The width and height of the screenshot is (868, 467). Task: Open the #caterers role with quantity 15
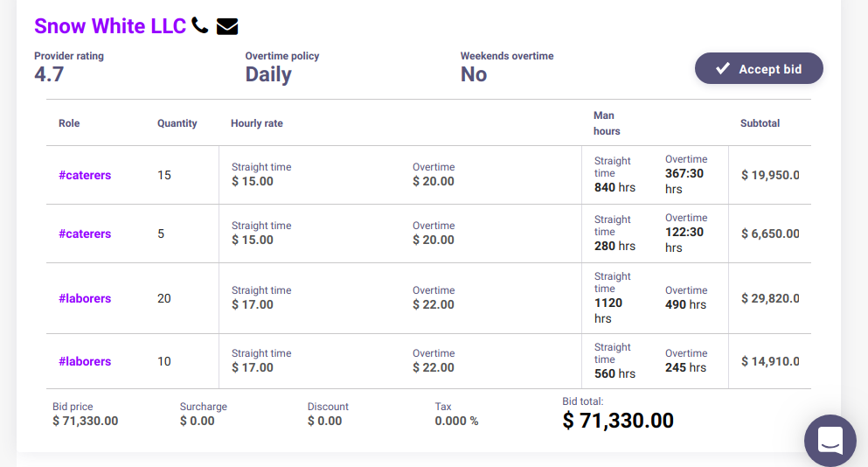[x=85, y=175]
